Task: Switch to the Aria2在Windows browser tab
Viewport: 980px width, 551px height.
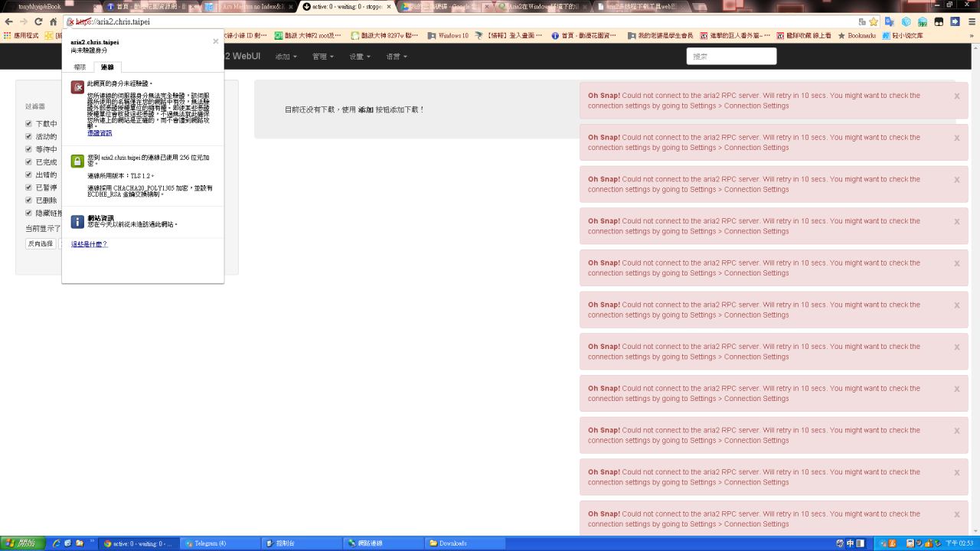Action: [541, 6]
